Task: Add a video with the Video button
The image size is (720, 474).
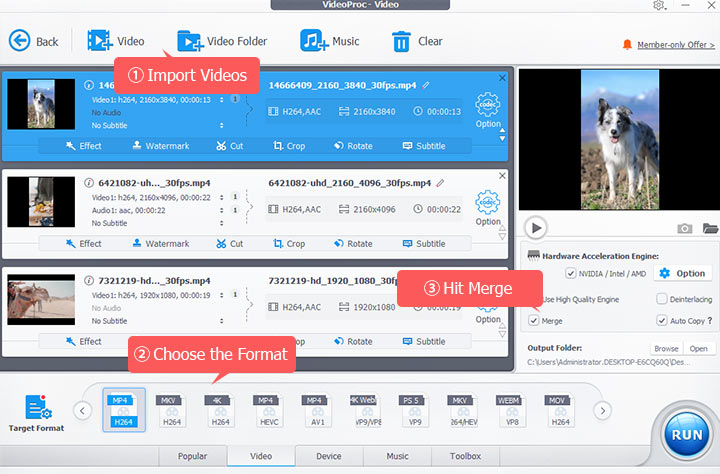Action: tap(116, 41)
